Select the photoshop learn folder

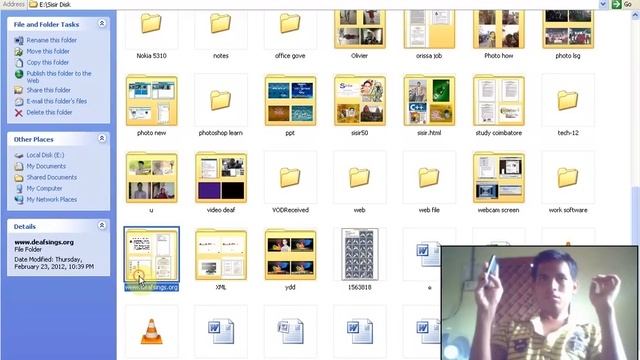tap(221, 100)
